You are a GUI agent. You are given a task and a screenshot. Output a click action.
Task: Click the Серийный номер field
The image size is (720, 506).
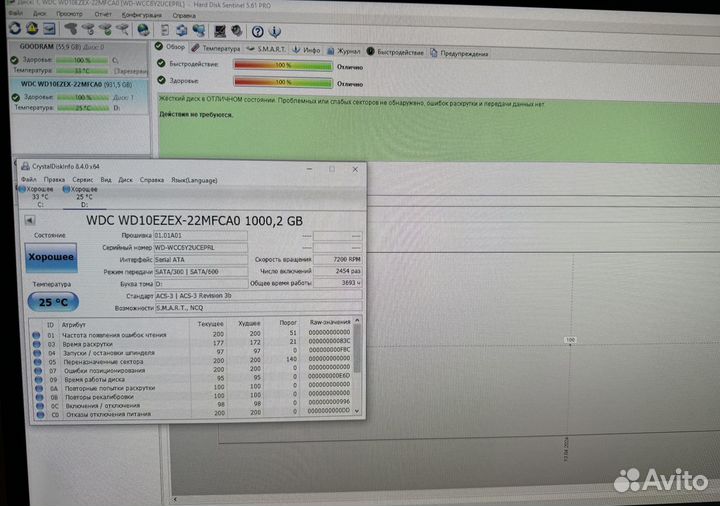(x=201, y=247)
